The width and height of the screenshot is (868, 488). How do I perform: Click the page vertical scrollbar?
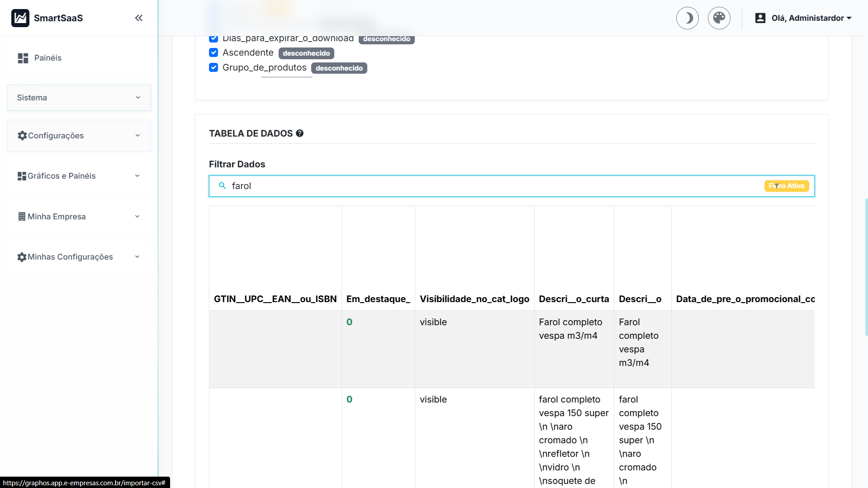[x=866, y=267]
